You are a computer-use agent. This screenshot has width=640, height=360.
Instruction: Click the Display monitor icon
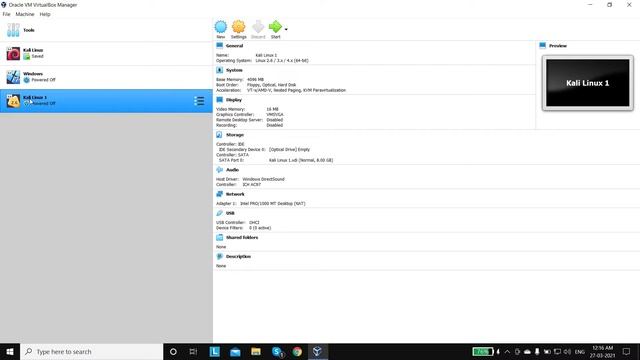click(x=220, y=99)
